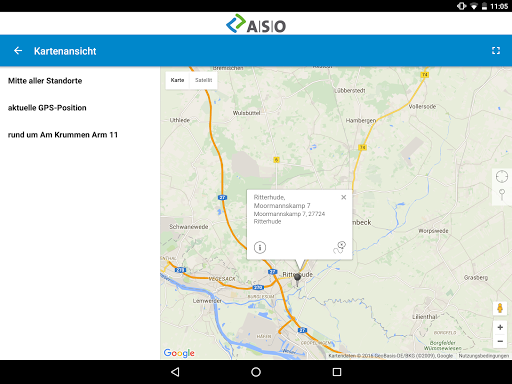Zoom out with the minus button
Screen dimensions: 512x384
point(500,341)
